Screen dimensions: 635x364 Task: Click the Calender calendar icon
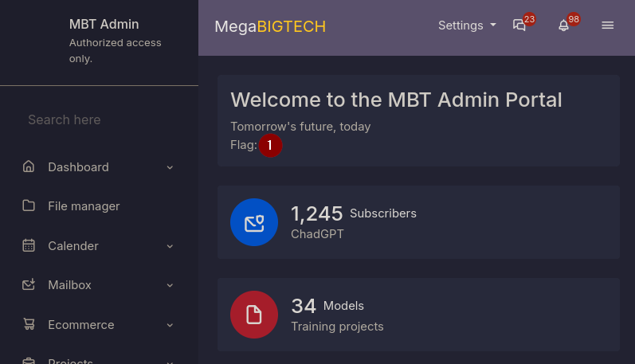pos(29,246)
